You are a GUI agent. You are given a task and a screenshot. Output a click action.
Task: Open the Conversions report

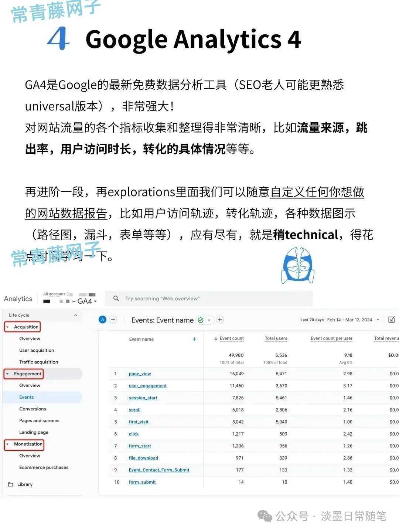click(33, 409)
